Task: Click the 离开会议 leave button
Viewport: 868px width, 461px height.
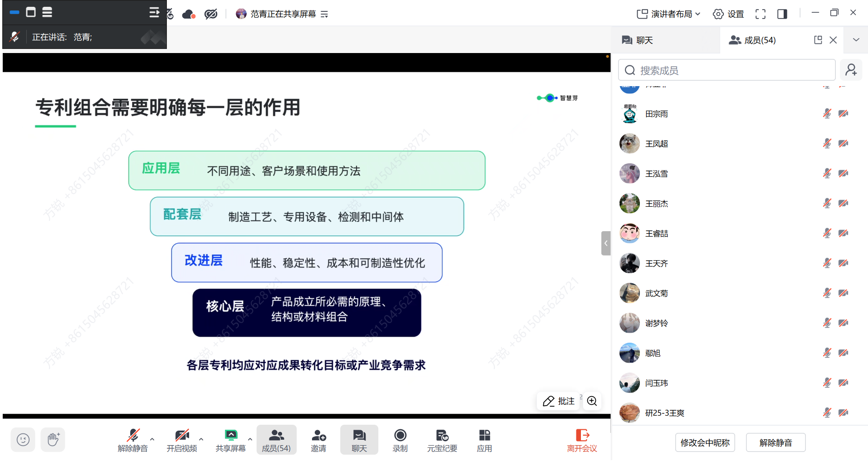Action: 582,440
